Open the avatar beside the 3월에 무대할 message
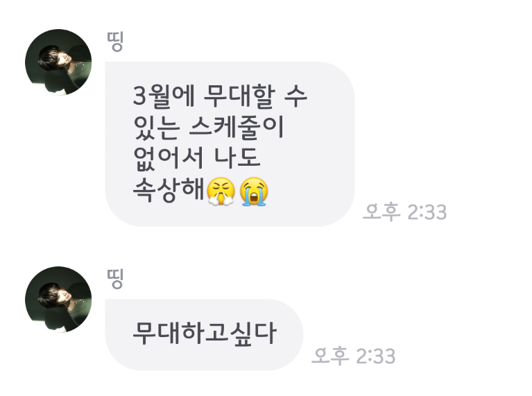Viewport: 532px width, 396px height. click(x=58, y=62)
